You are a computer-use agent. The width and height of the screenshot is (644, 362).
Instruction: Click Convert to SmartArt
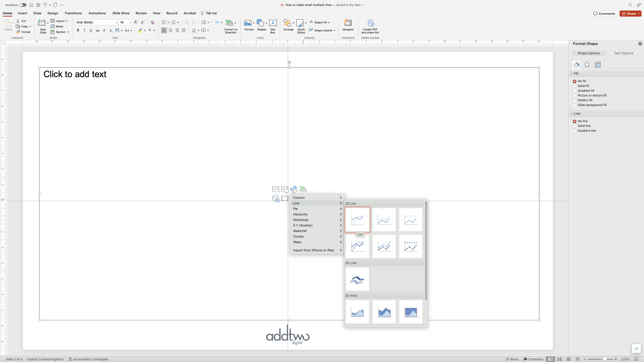pos(231,26)
